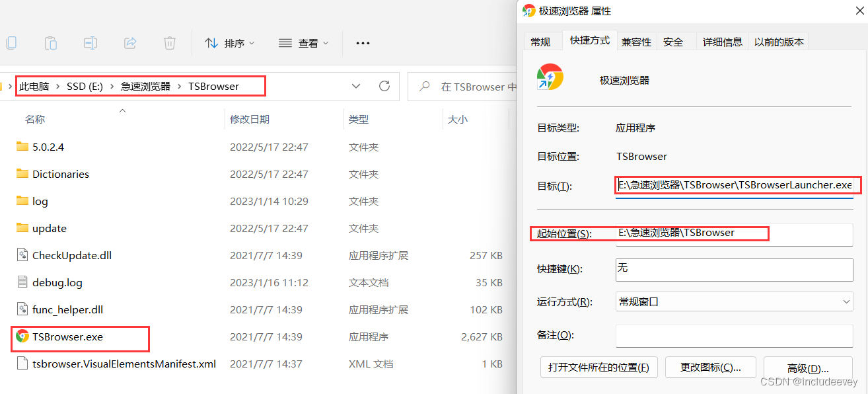Click the 目标(T) target path field
Image resolution: width=868 pixels, height=394 pixels.
coord(735,186)
